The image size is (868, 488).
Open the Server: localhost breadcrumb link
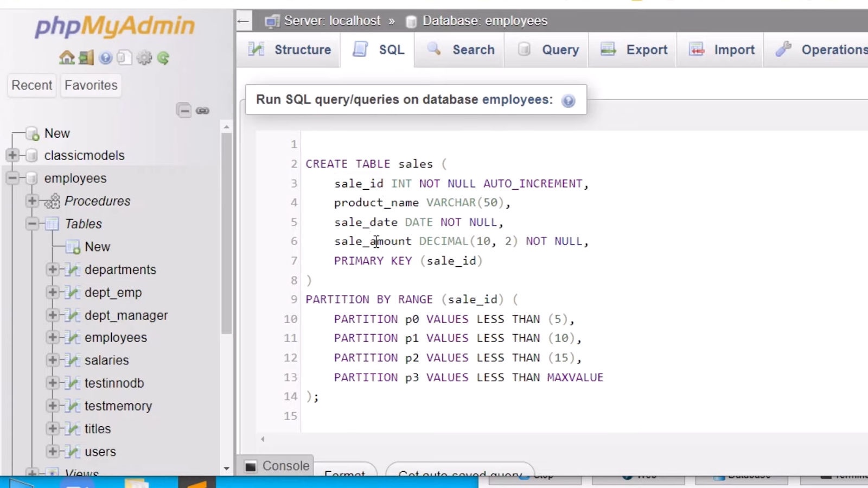[332, 21]
